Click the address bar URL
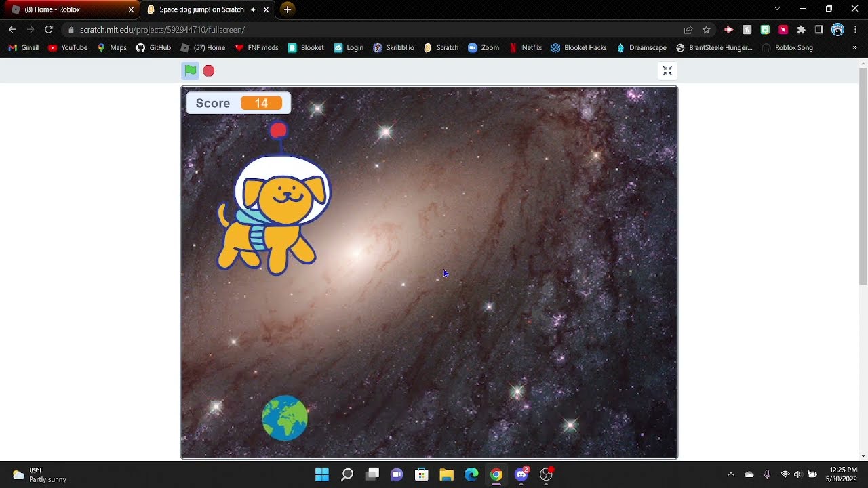Image resolution: width=868 pixels, height=488 pixels. coord(162,30)
